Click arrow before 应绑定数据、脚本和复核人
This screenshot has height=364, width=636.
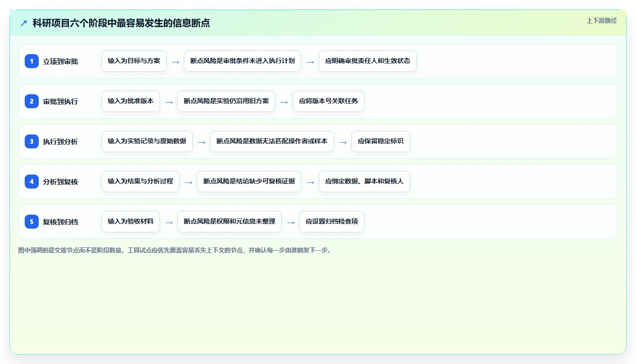(310, 182)
